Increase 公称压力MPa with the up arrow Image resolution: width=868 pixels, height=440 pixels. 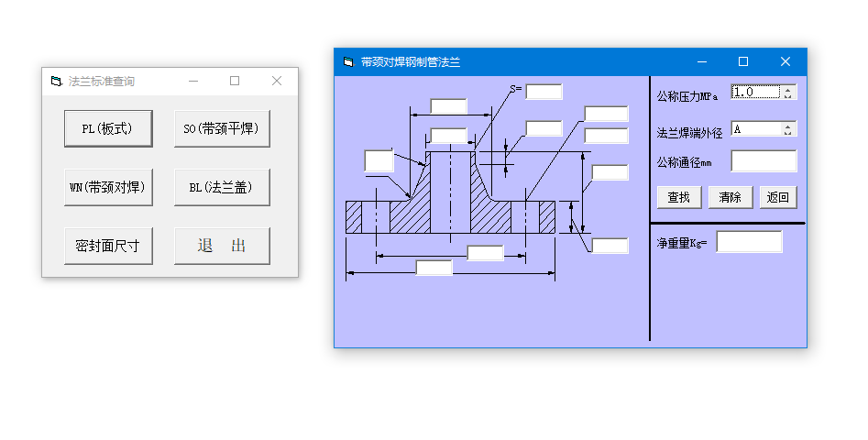pyautogui.click(x=788, y=89)
